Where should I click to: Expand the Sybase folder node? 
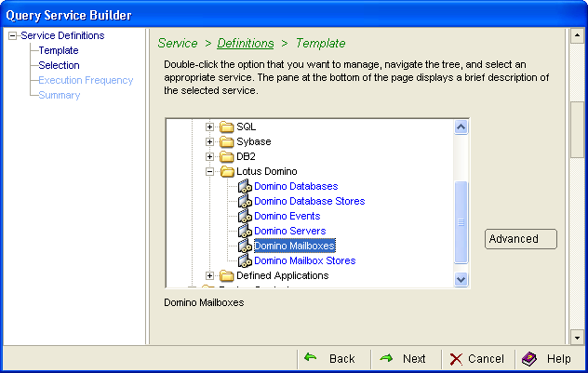[209, 142]
